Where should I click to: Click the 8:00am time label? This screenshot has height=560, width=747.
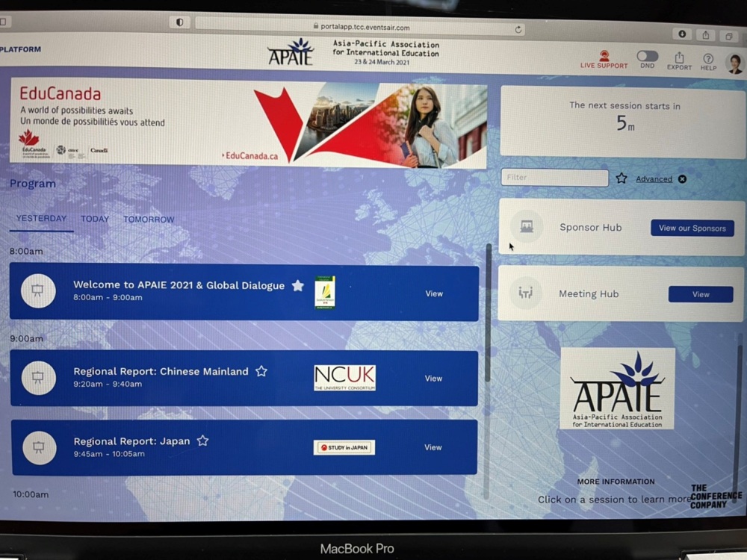point(26,251)
